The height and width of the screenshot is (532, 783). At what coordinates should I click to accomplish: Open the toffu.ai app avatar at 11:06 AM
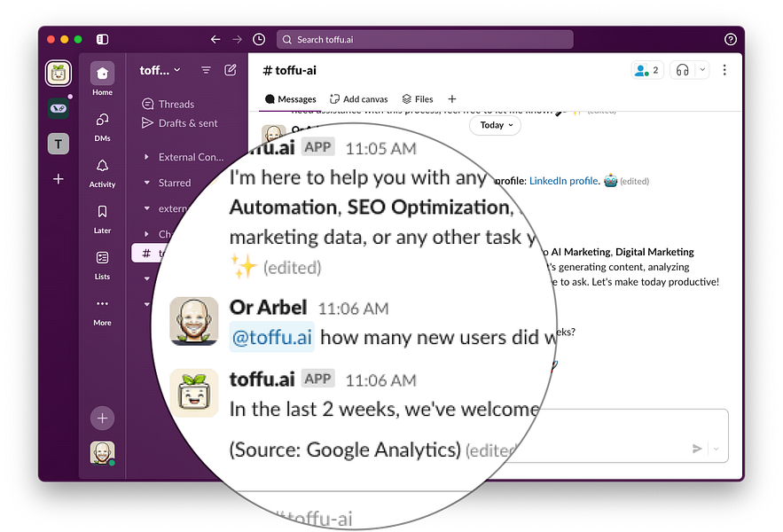coord(193,393)
